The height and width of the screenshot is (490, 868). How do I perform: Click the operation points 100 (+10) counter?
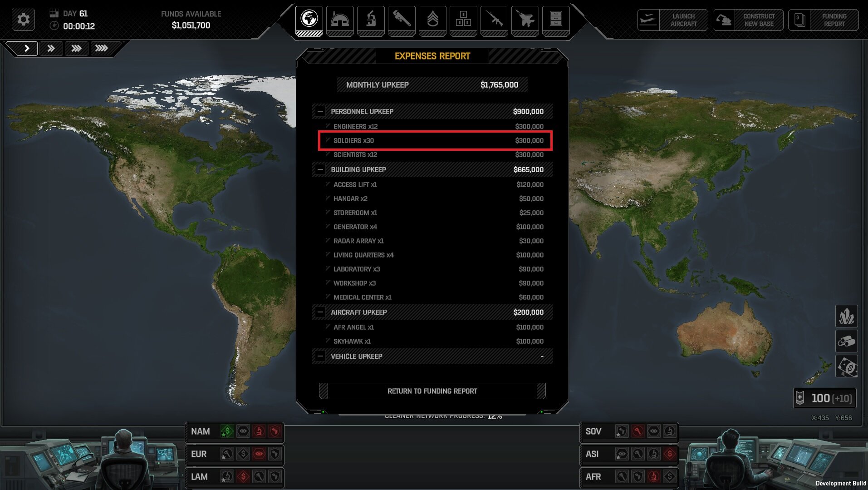tap(825, 398)
